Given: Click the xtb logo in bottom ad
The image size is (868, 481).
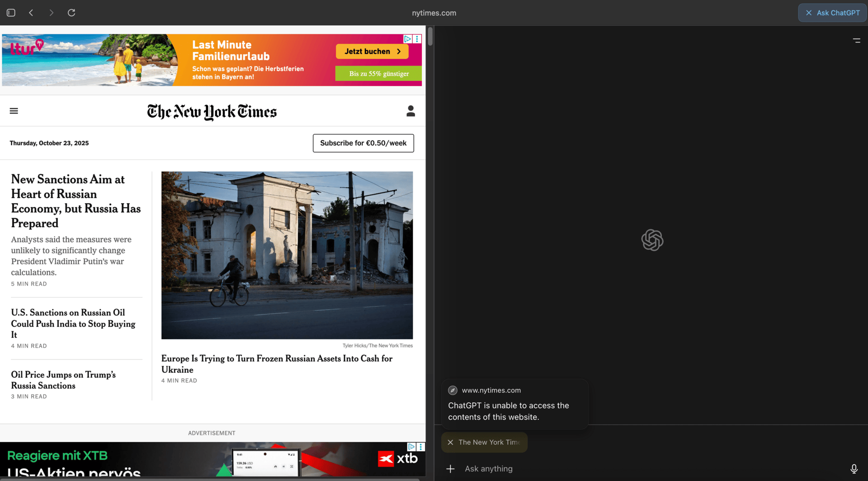Looking at the screenshot, I should point(398,459).
